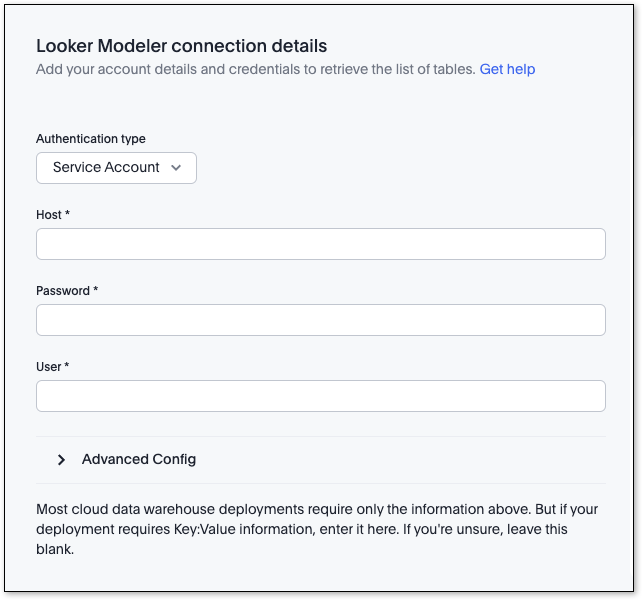Open the Service Account authentication dropdown
The image size is (644, 602).
116,168
